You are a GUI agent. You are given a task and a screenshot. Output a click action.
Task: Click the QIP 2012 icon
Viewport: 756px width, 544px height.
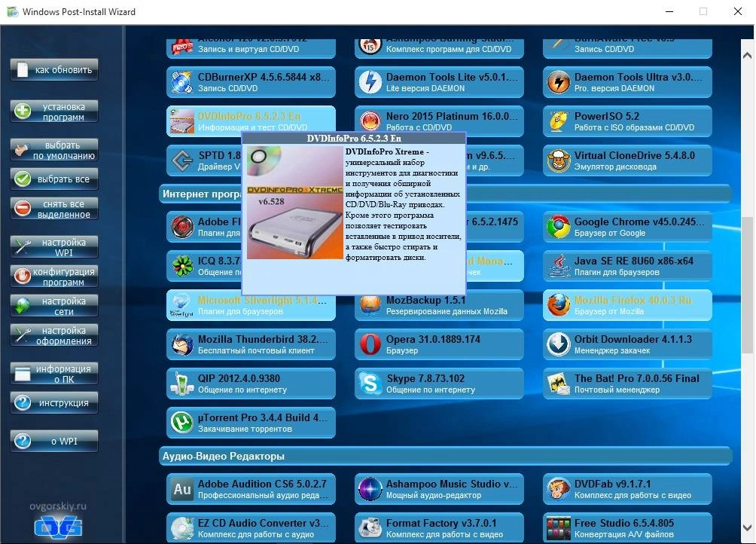click(x=181, y=384)
